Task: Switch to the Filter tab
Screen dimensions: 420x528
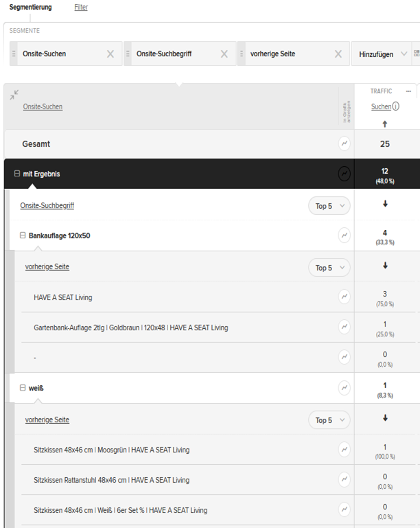Action: [x=81, y=7]
